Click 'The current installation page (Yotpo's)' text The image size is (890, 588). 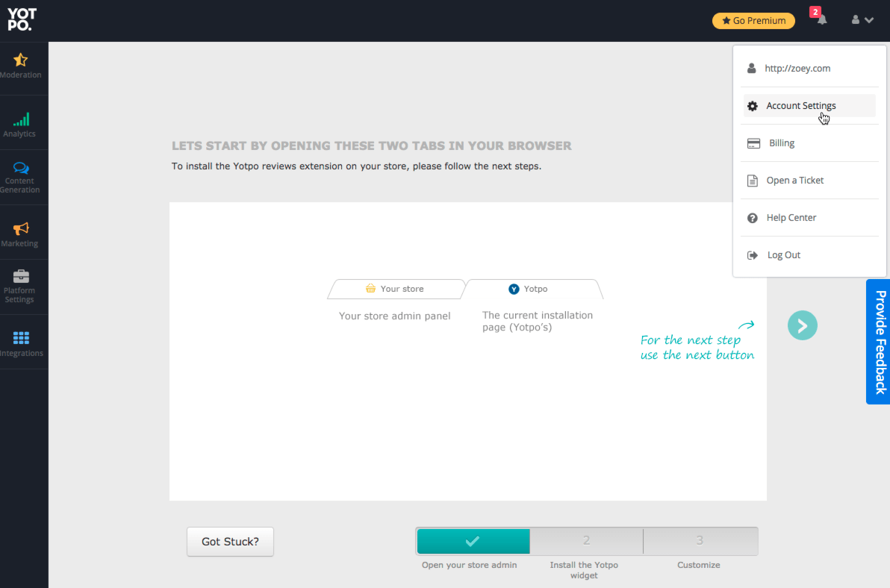(x=538, y=322)
